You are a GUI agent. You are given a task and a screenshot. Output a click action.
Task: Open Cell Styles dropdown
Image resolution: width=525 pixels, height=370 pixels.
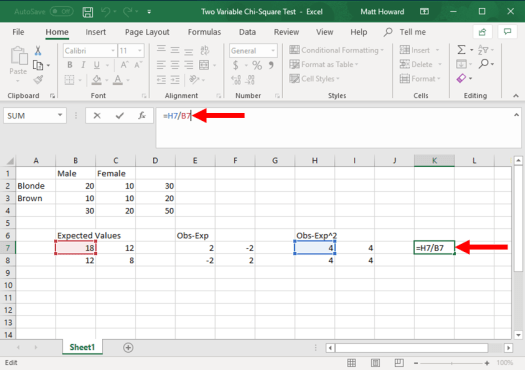(x=314, y=79)
